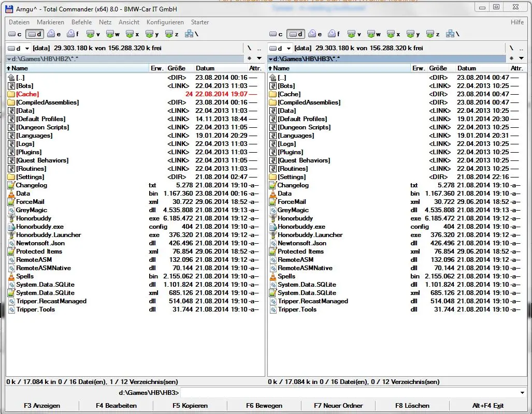The width and height of the screenshot is (532, 414).
Task: Click F7 Neuer Ordner button
Action: (x=338, y=406)
